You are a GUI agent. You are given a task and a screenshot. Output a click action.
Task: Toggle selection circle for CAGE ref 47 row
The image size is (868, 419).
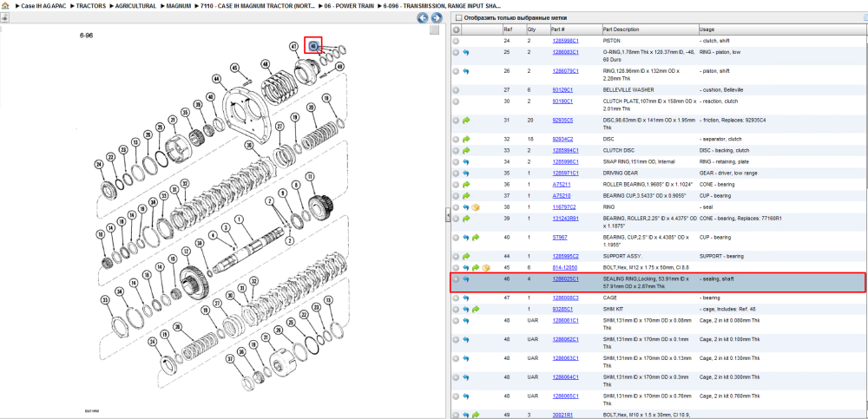point(457,298)
